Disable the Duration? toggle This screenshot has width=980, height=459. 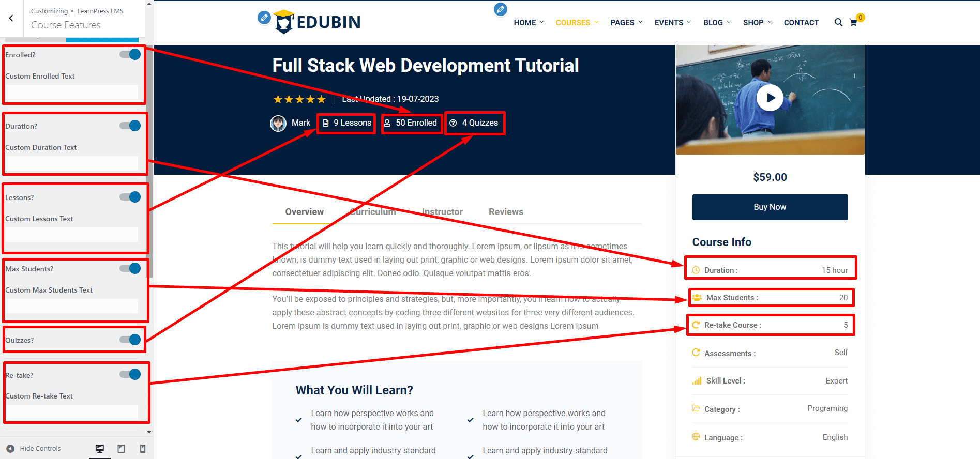point(130,126)
